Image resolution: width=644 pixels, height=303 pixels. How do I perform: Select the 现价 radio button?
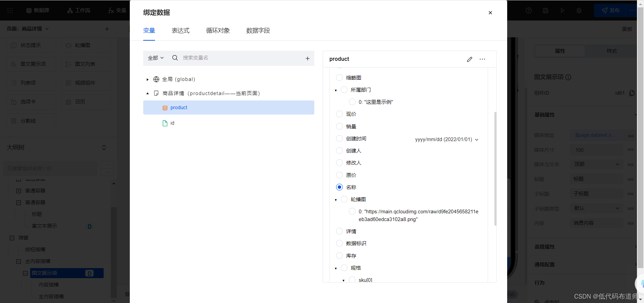pos(339,114)
